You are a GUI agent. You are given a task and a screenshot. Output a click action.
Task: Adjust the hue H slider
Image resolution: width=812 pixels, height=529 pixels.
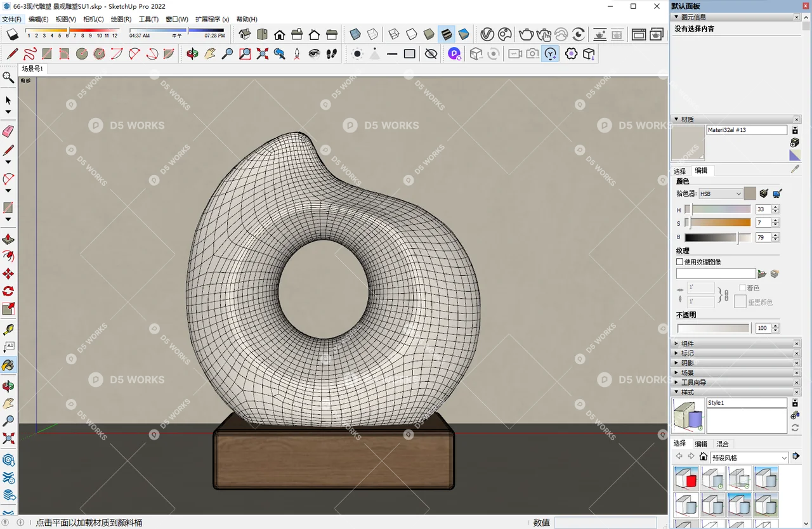coord(717,209)
